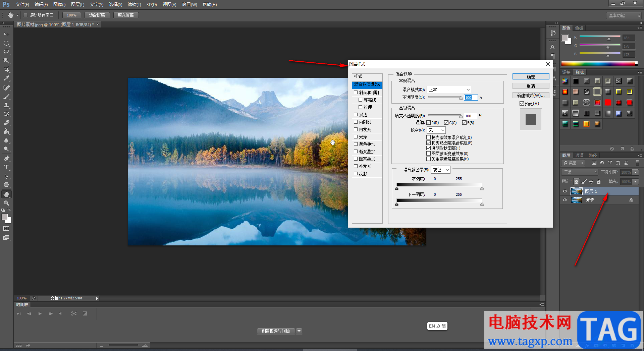
Task: Click the color spectrum ramp bar
Action: click(599, 64)
